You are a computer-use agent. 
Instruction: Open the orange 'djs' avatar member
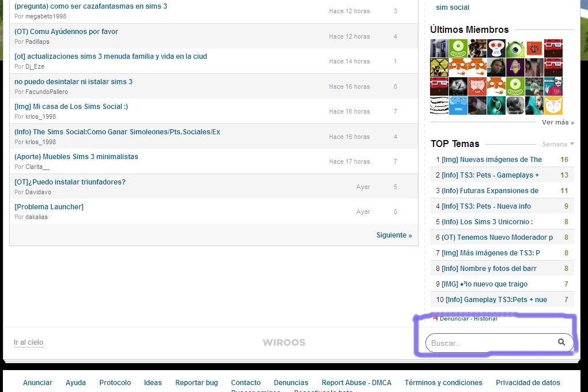point(534,48)
